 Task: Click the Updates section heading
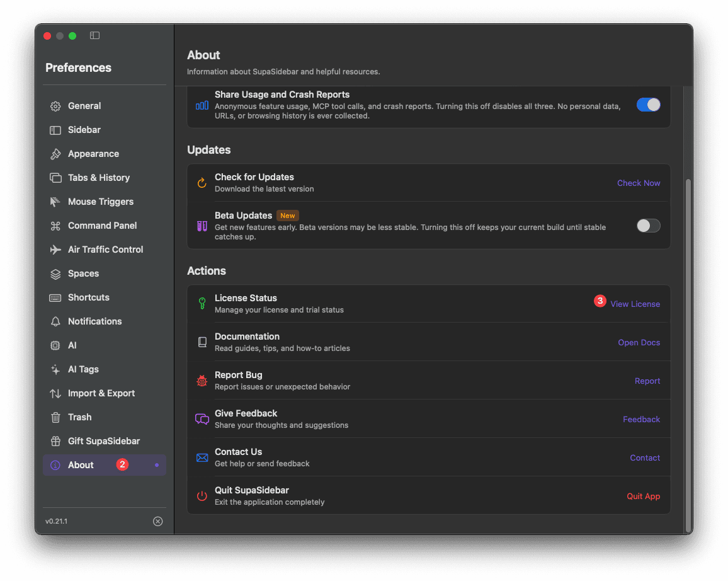[x=209, y=149]
